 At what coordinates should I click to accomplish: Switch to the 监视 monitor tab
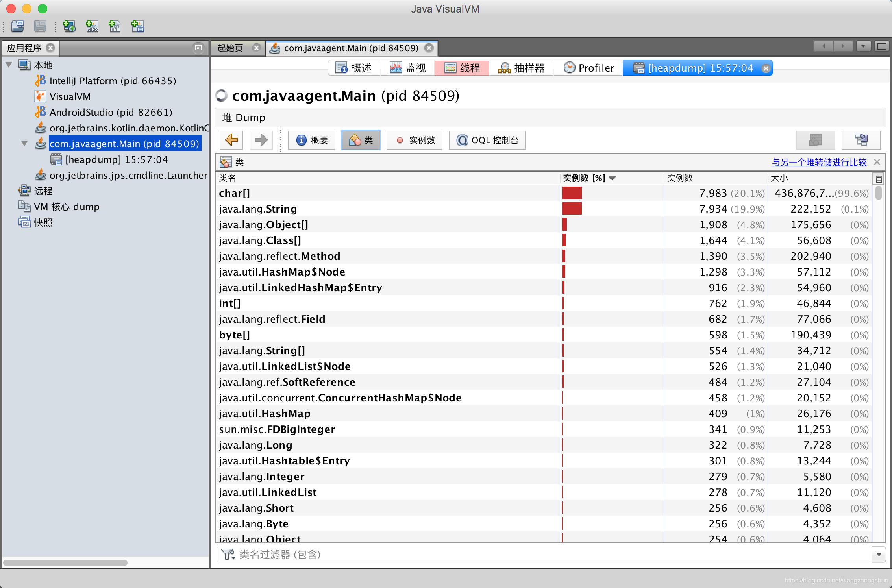(x=407, y=68)
